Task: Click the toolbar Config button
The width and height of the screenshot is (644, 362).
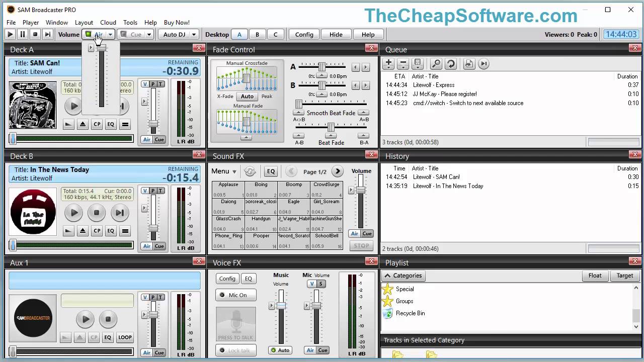Action: tap(304, 35)
